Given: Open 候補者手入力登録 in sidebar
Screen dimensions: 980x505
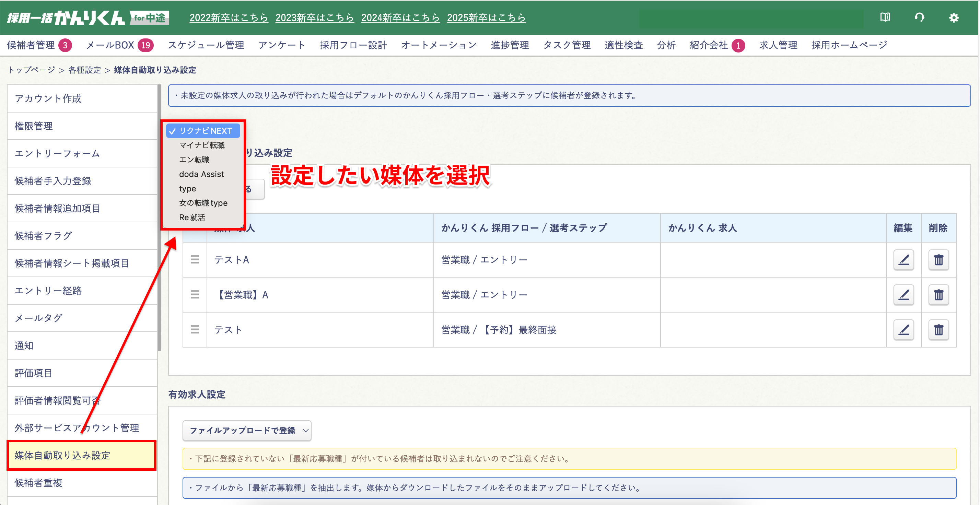Looking at the screenshot, I should coord(82,181).
